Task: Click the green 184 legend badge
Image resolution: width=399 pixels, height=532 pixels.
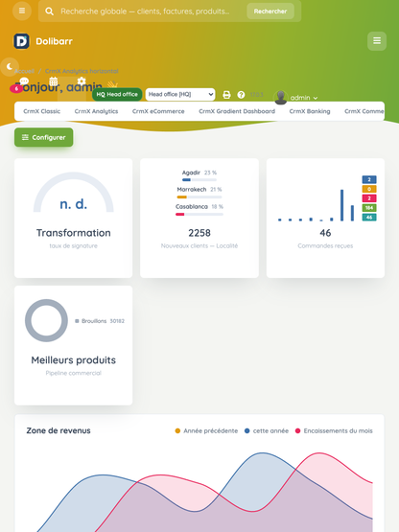Action: [x=369, y=208]
